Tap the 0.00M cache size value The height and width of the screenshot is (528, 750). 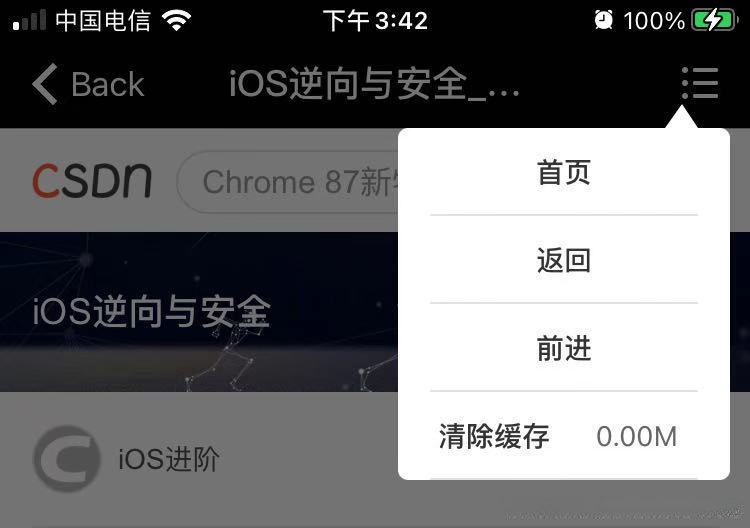click(637, 437)
